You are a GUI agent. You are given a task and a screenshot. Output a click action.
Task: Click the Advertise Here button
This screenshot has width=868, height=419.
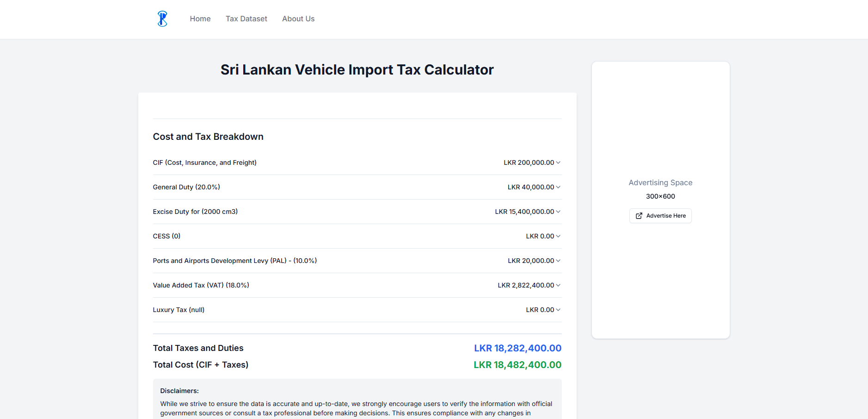[660, 216]
